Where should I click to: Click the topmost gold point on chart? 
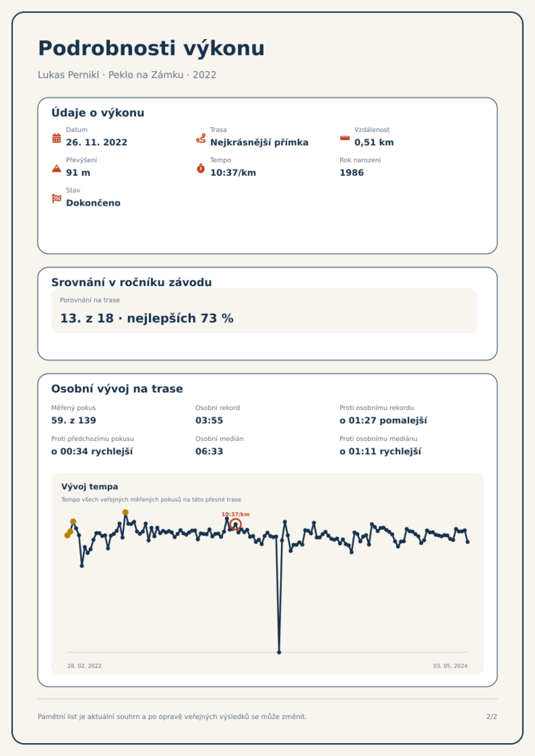click(x=125, y=512)
